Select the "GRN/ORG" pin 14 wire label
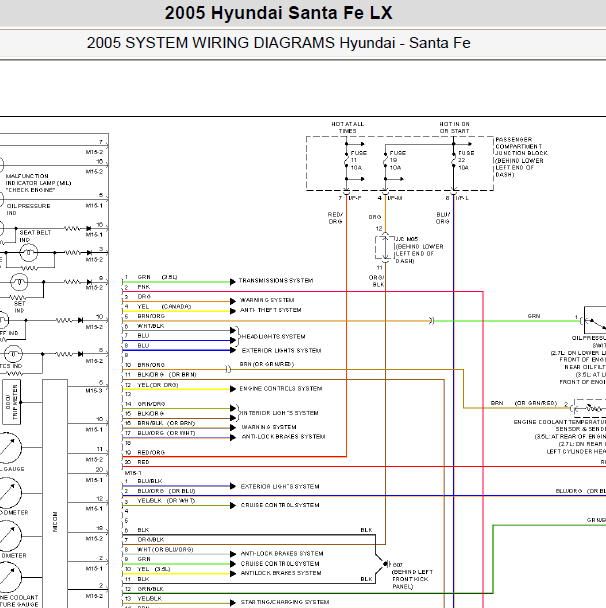606x608 pixels. pos(151,404)
